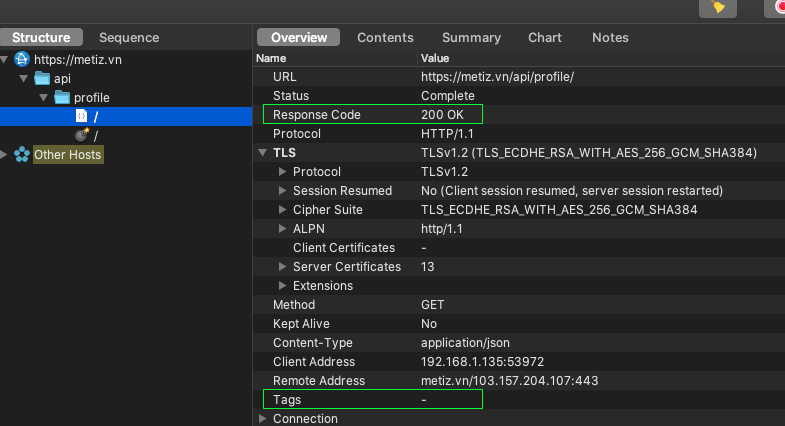Open the Chart tab
This screenshot has height=426, width=785.
(x=545, y=38)
